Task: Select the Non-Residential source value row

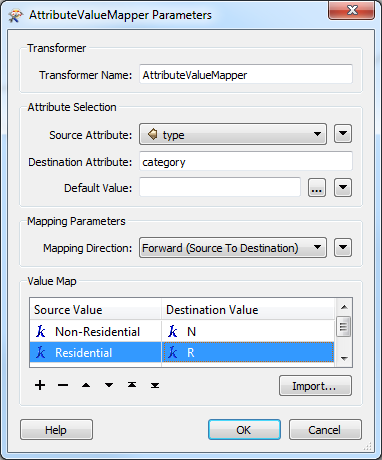Action: click(x=96, y=332)
